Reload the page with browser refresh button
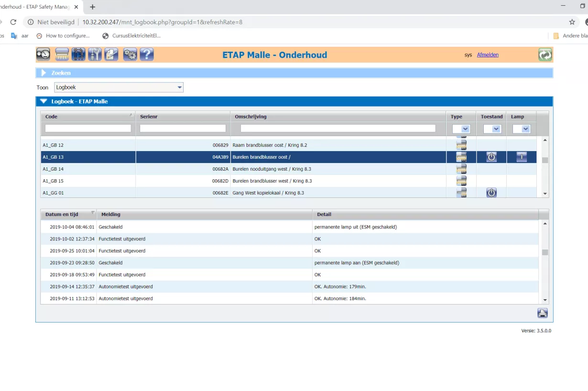The width and height of the screenshot is (588, 391). click(13, 22)
